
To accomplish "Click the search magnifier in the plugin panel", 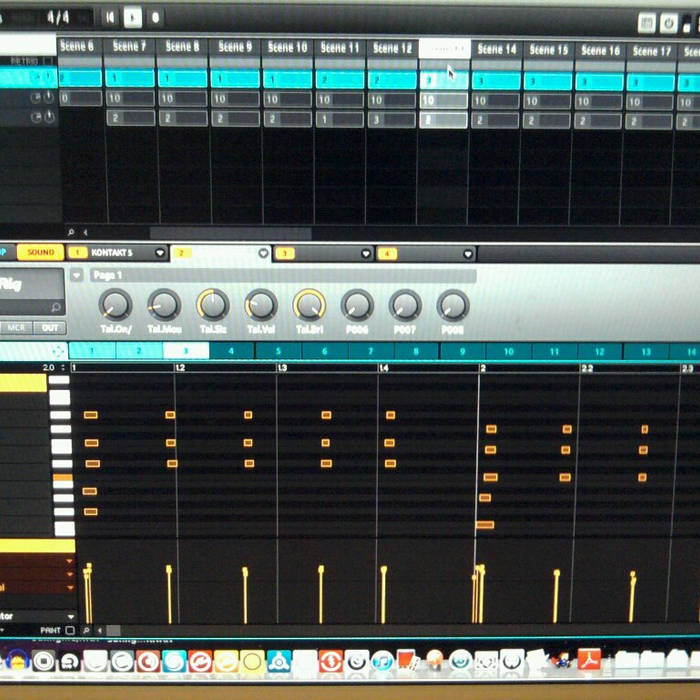I will tap(56, 308).
